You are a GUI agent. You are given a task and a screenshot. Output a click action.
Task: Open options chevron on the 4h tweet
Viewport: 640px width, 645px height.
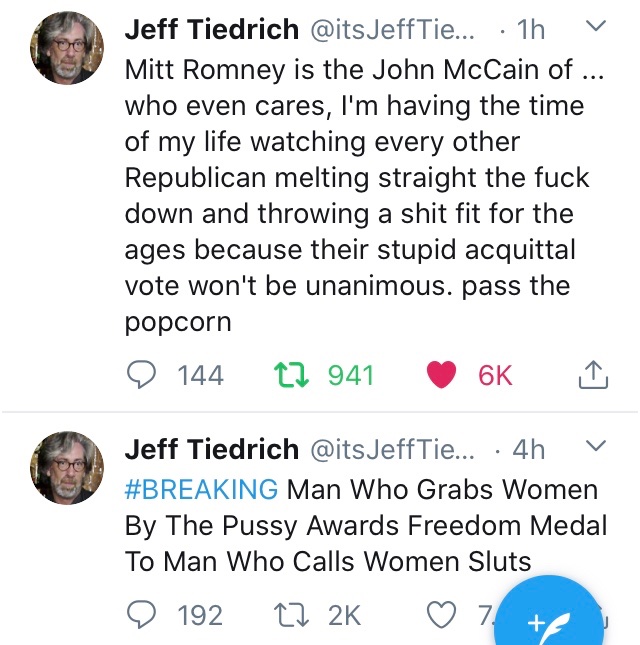pyautogui.click(x=595, y=446)
